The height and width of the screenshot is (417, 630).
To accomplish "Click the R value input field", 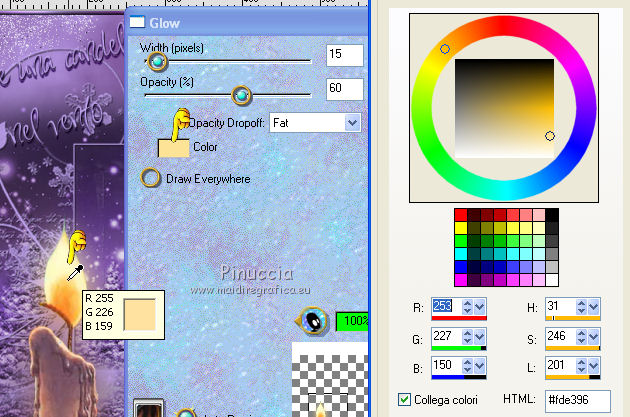I will click(447, 307).
